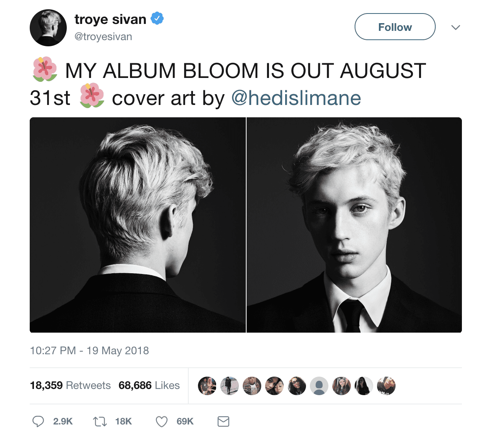Share via the direct message envelope icon
The image size is (492, 448).
223,421
